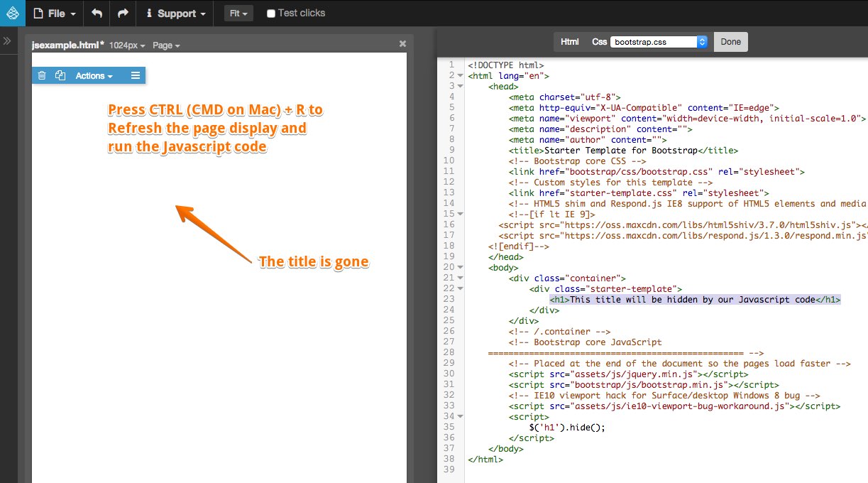Image resolution: width=868 pixels, height=483 pixels.
Task: Collapse the IE 9 conditional comment on line 15
Action: pos(461,215)
